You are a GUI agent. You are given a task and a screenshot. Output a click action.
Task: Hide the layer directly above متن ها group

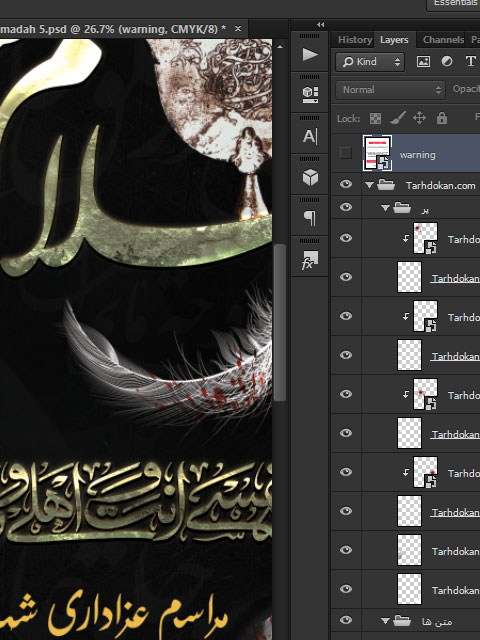pyautogui.click(x=346, y=589)
